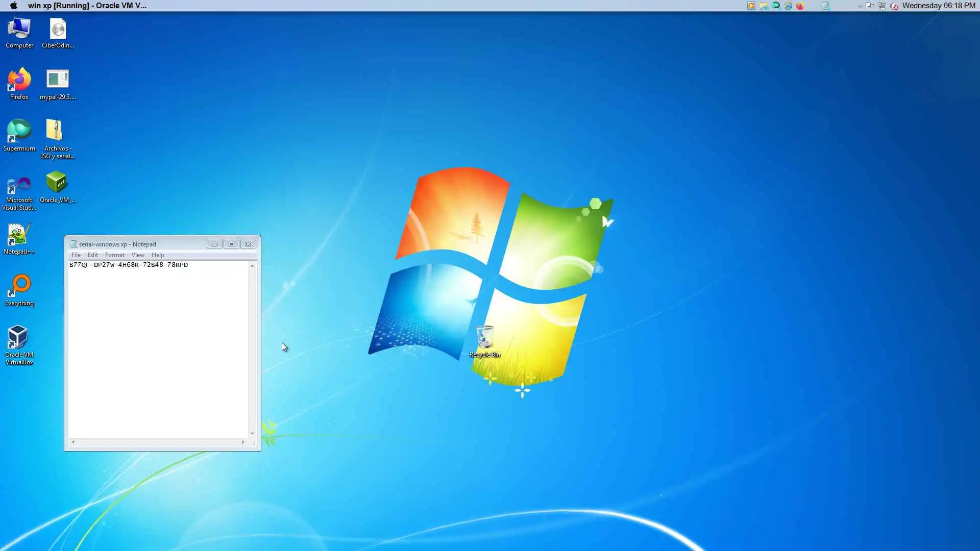
Task: Click Notepad's vertical scrollbar down arrow
Action: (x=252, y=433)
